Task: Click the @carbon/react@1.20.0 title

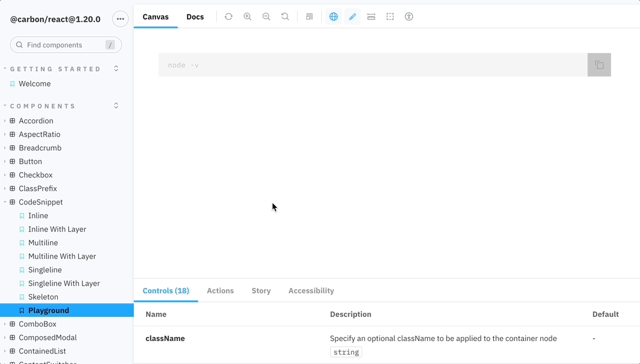Action: coord(55,19)
